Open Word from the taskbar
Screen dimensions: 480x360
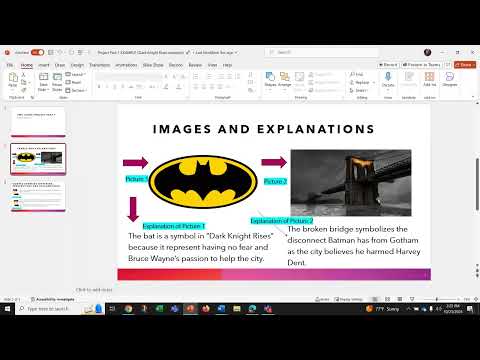221,309
